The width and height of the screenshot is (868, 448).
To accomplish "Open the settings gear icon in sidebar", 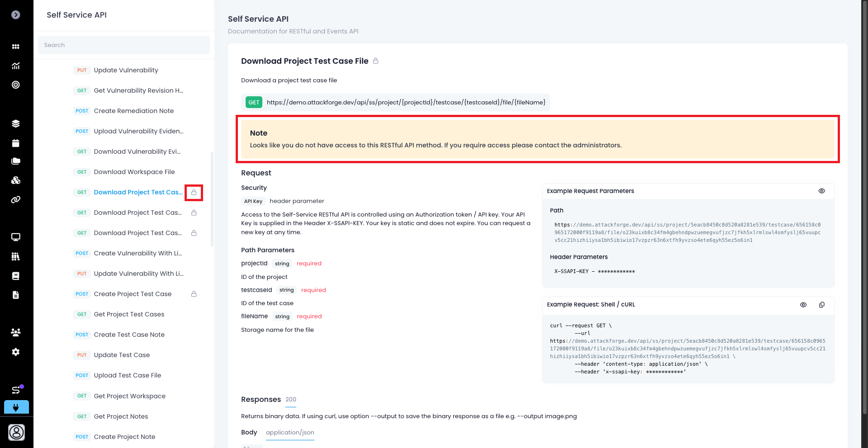I will click(x=16, y=352).
